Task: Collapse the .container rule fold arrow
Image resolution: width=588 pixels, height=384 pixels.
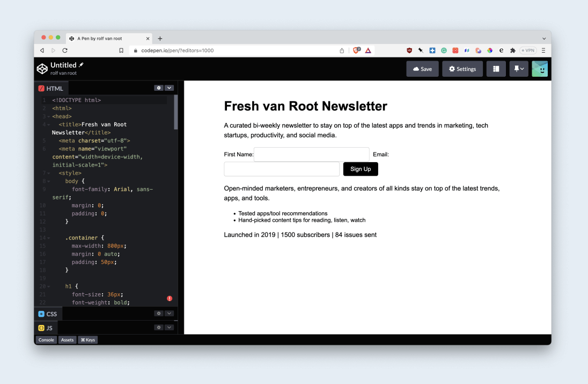Action: tap(49, 238)
